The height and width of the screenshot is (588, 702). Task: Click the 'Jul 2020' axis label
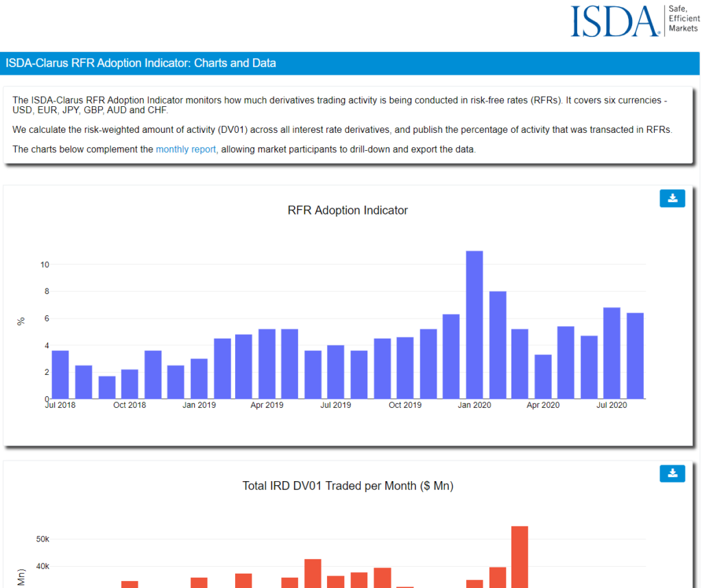[612, 405]
